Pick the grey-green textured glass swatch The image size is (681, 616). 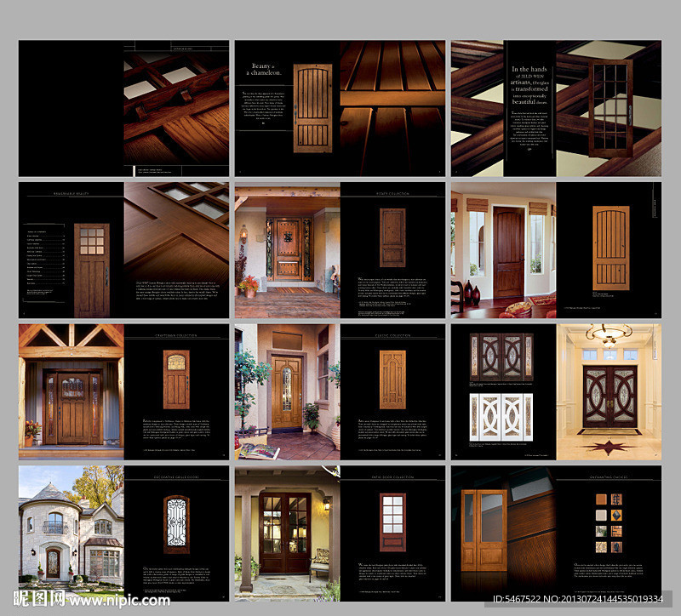(x=601, y=532)
